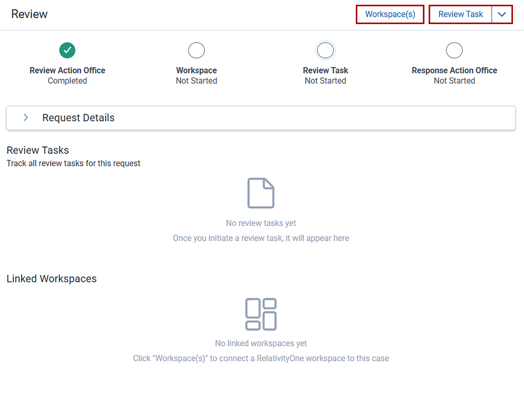Click the Response Action Office step label
Viewport: 524px width, 420px height.
(x=454, y=71)
